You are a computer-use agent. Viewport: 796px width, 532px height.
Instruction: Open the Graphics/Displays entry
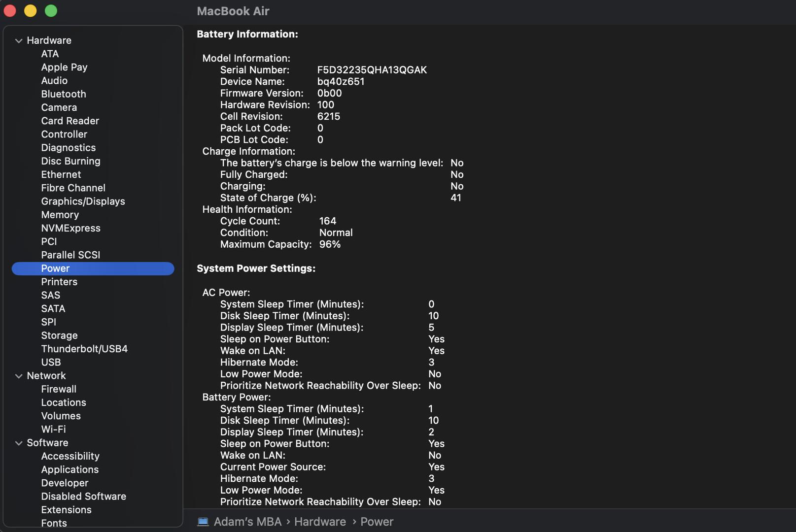pos(83,201)
